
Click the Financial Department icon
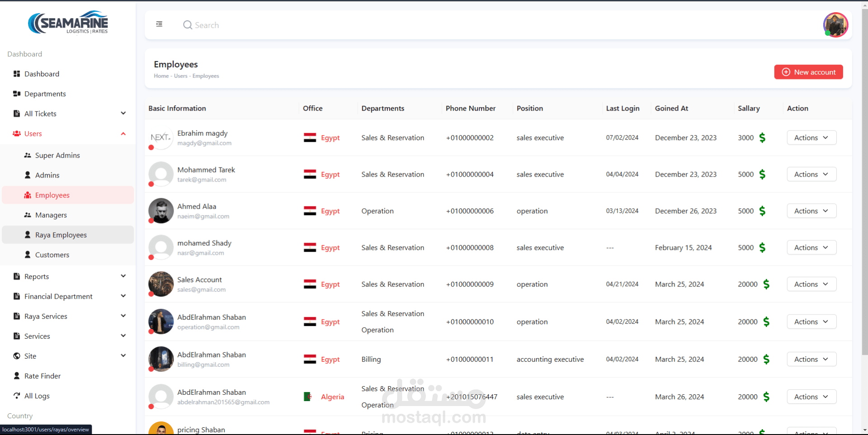[x=17, y=296]
